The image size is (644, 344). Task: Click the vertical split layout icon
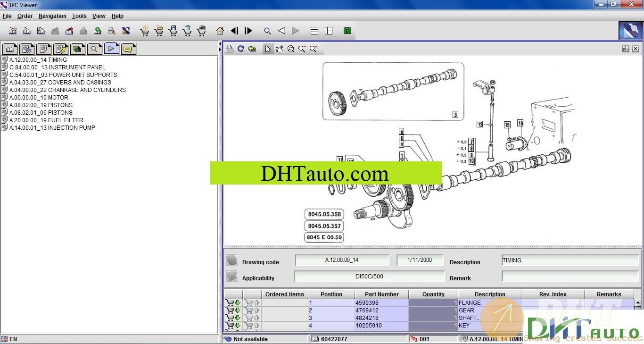329,31
